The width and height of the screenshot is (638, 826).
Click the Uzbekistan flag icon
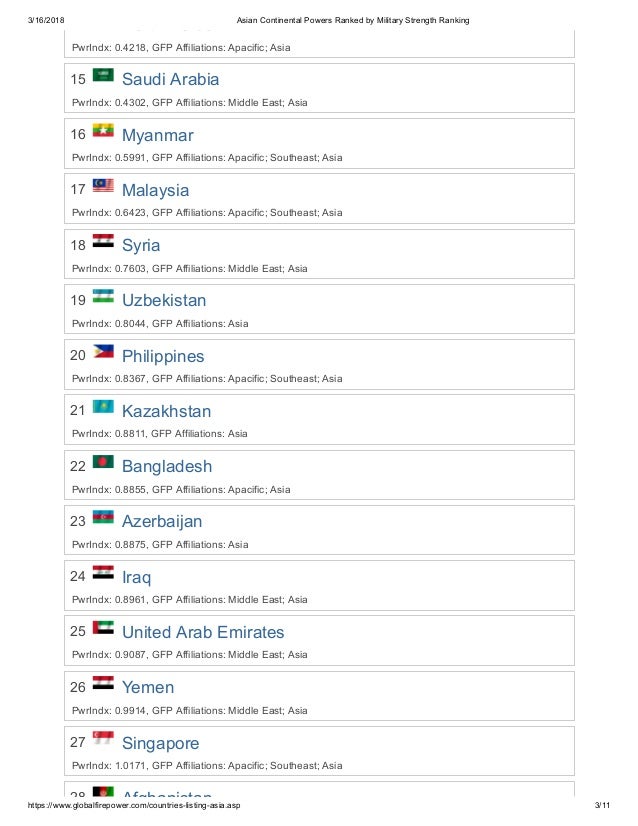[103, 296]
